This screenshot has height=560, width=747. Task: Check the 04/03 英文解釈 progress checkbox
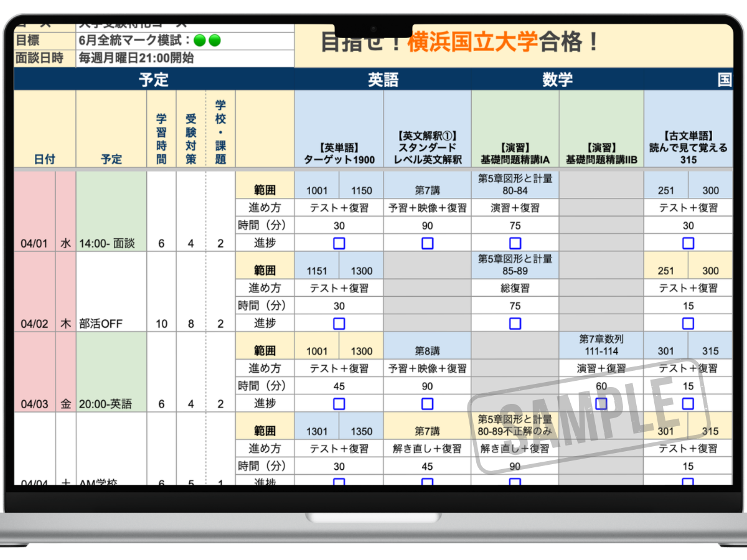[427, 403]
